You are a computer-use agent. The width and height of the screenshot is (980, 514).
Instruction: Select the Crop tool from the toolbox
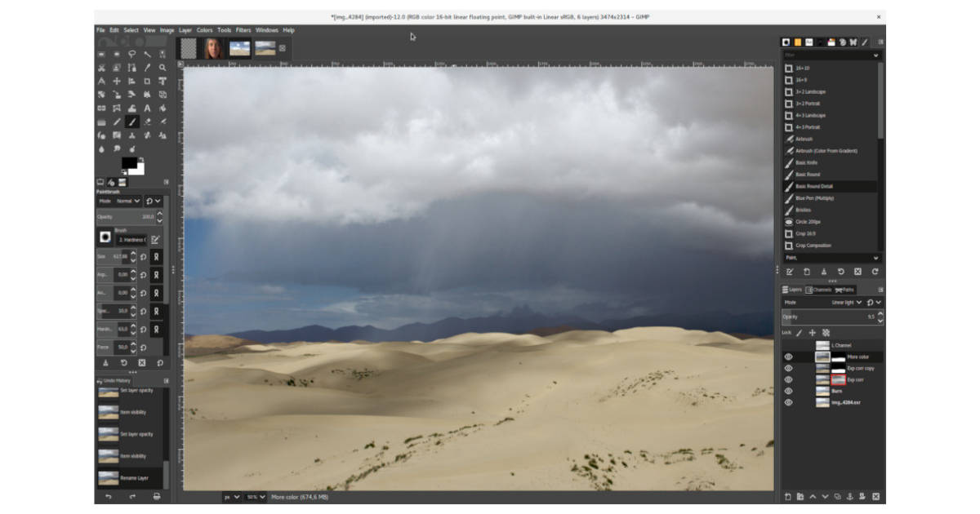[x=146, y=81]
